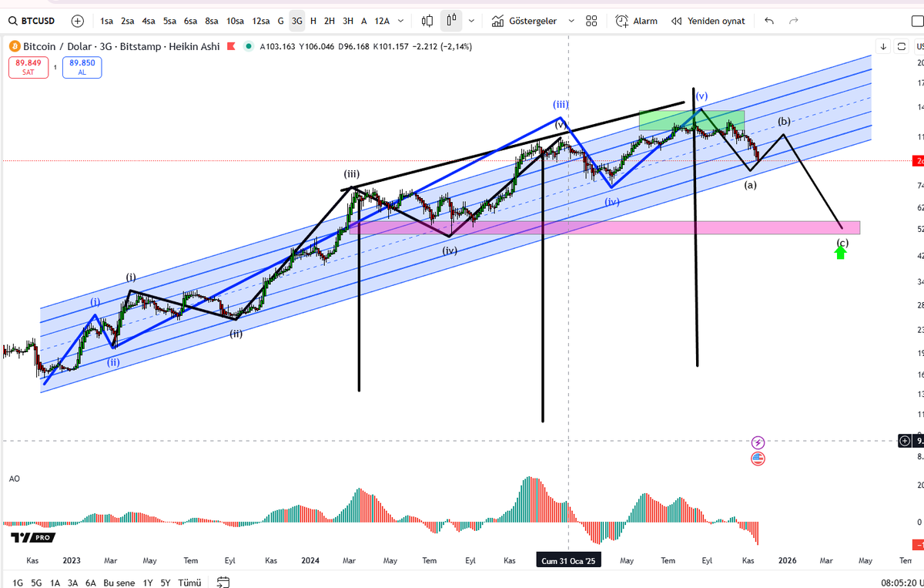Open the chart style dropdown chevron
The height and width of the screenshot is (588, 924).
470,21
